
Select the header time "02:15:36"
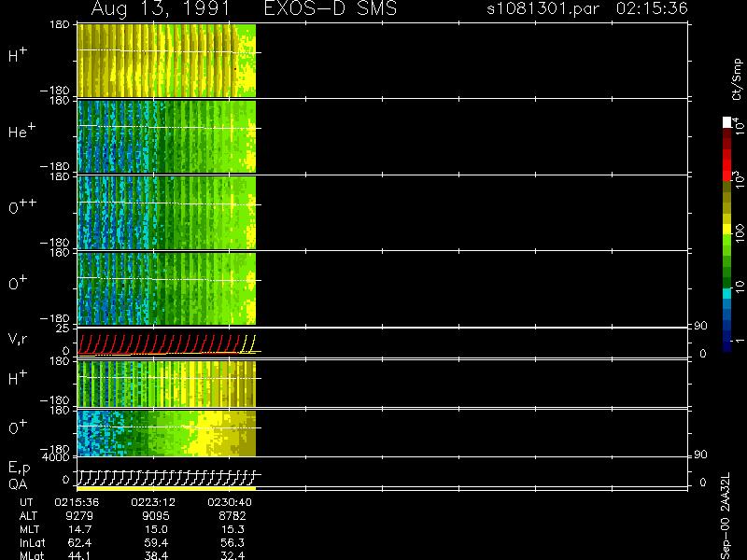652,8
